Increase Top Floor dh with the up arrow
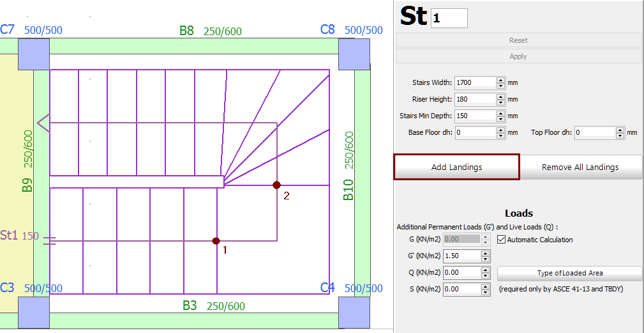This screenshot has width=644, height=333. pos(620,130)
